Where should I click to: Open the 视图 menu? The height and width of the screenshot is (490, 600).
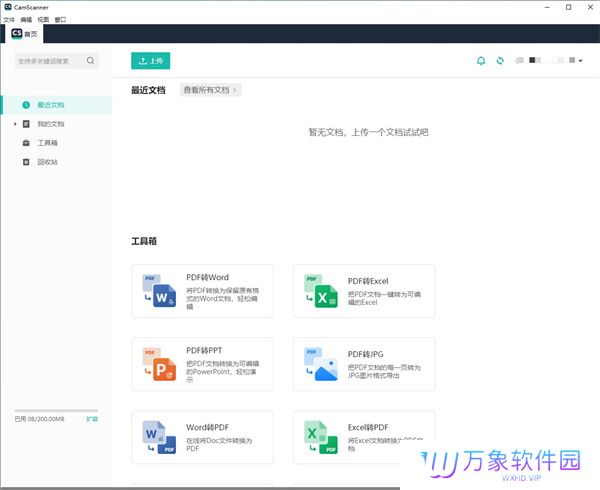[43, 20]
